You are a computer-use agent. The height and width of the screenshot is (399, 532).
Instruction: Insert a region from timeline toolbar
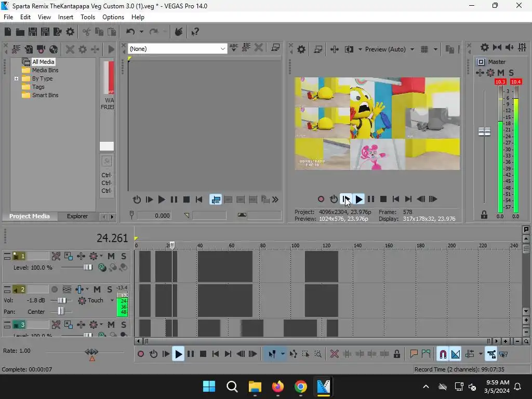click(426, 354)
